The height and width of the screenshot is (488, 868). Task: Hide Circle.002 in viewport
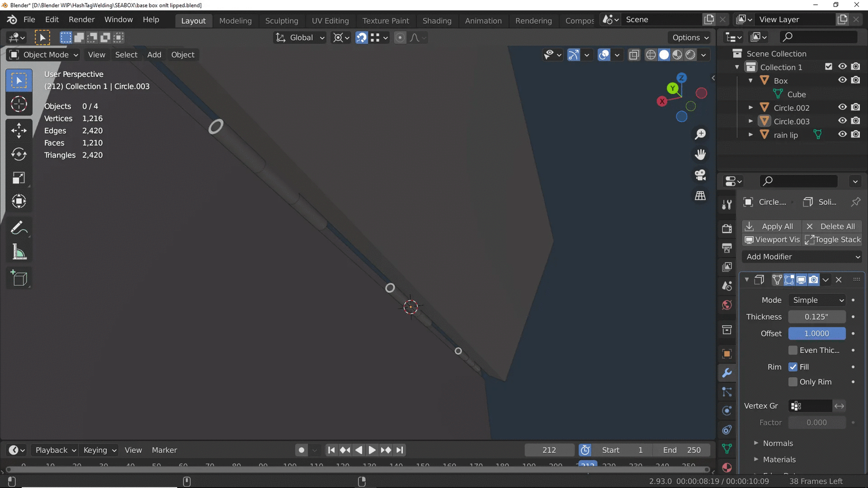tap(843, 107)
